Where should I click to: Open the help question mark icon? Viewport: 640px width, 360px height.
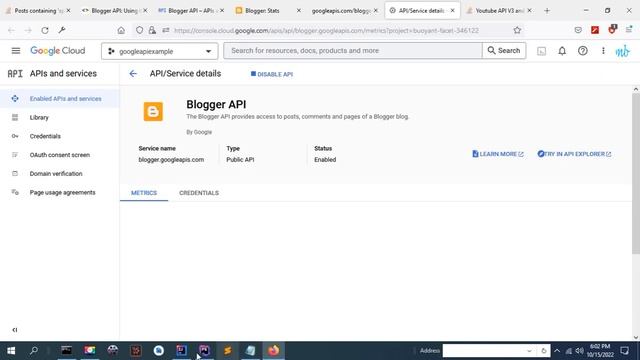582,51
